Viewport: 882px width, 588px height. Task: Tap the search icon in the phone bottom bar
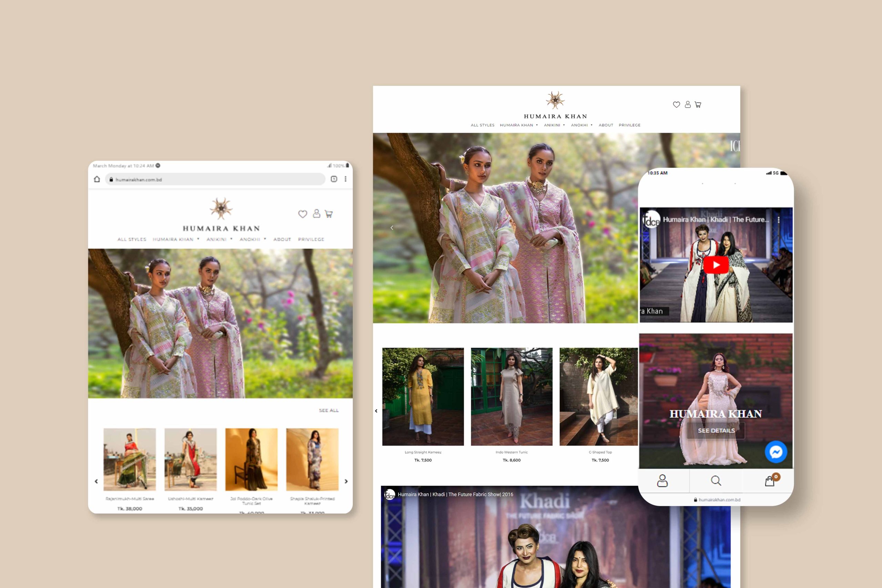716,481
